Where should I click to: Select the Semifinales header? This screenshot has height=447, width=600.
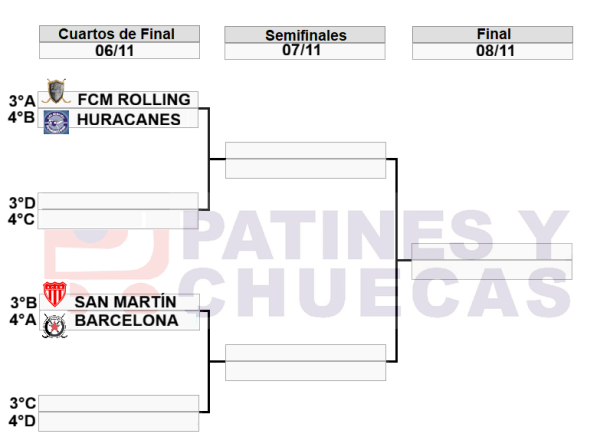(x=305, y=35)
